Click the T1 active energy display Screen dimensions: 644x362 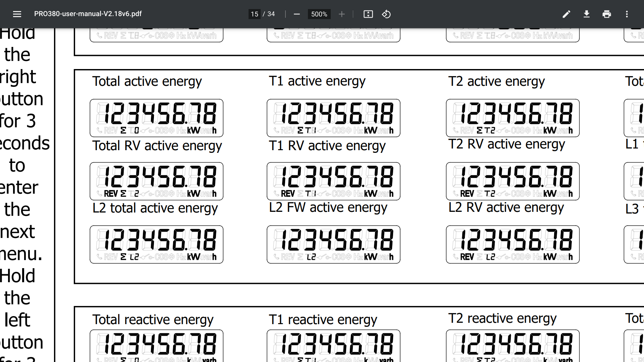click(333, 118)
